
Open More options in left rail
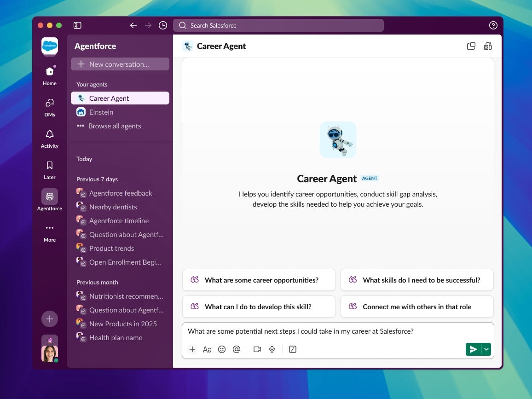pyautogui.click(x=50, y=233)
